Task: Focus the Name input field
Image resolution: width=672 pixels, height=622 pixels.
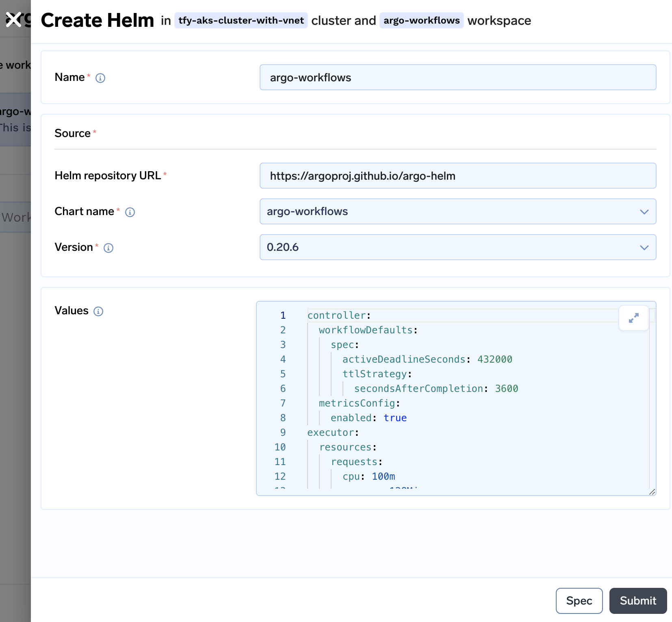Action: coord(457,77)
